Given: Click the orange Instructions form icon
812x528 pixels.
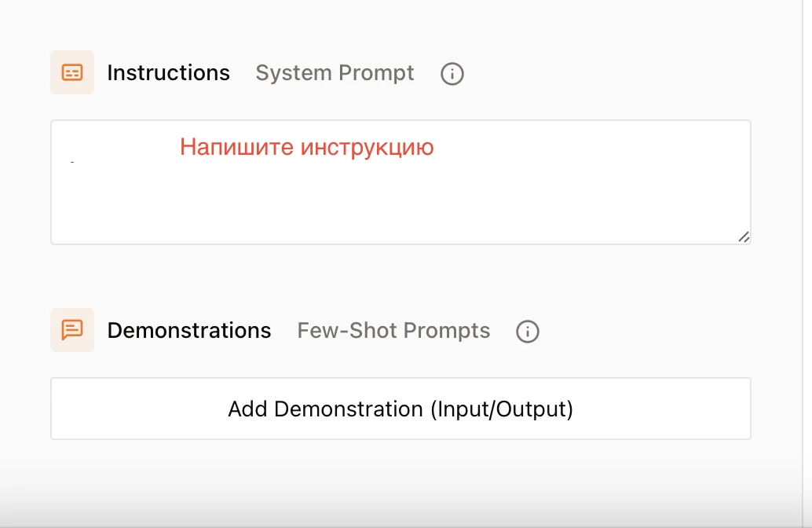Looking at the screenshot, I should click(72, 72).
